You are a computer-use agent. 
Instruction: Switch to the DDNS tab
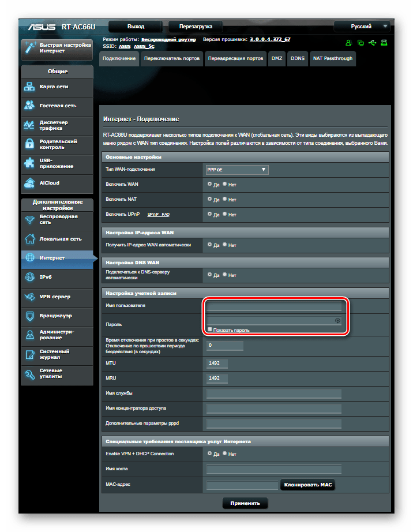[x=298, y=59]
